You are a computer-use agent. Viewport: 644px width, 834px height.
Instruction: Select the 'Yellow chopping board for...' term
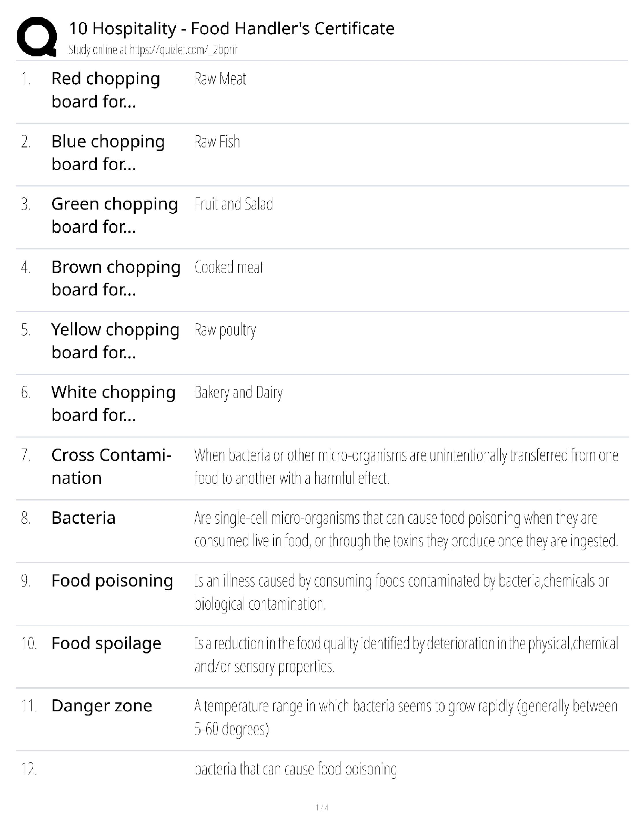[x=115, y=341]
